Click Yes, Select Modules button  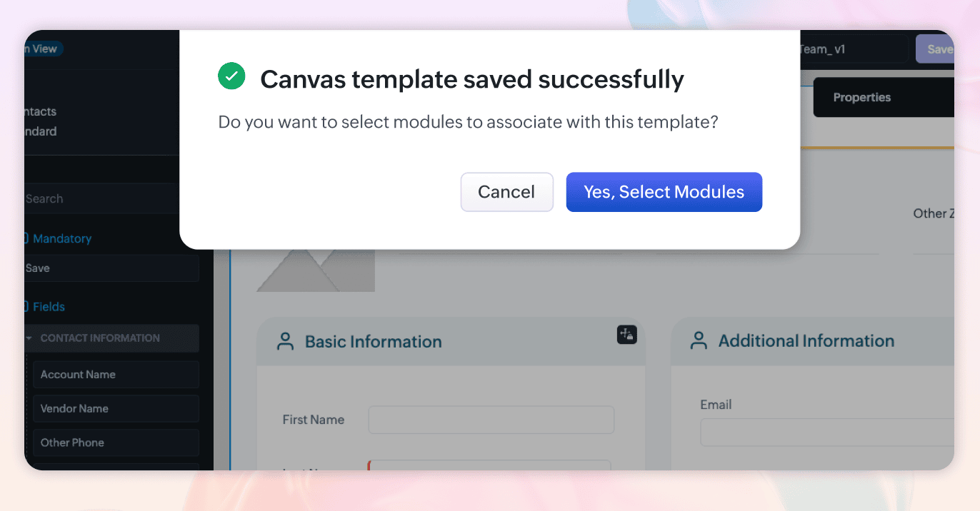tap(664, 192)
